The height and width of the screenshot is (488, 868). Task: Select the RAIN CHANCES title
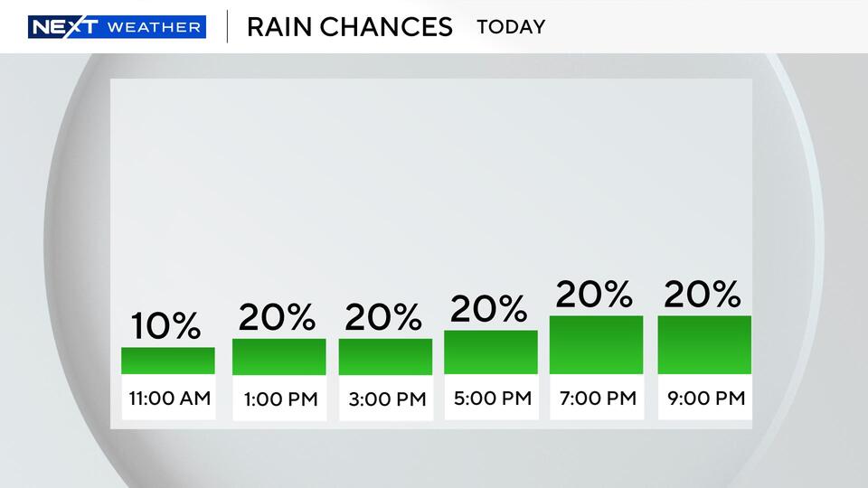tap(349, 26)
